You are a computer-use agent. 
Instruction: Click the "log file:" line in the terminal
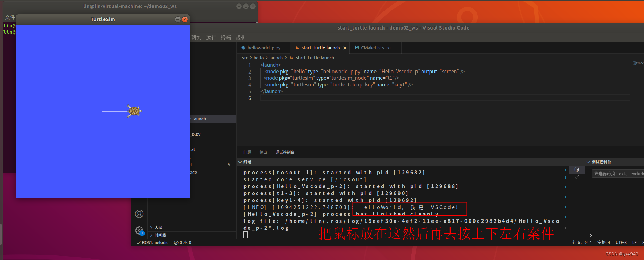401,221
